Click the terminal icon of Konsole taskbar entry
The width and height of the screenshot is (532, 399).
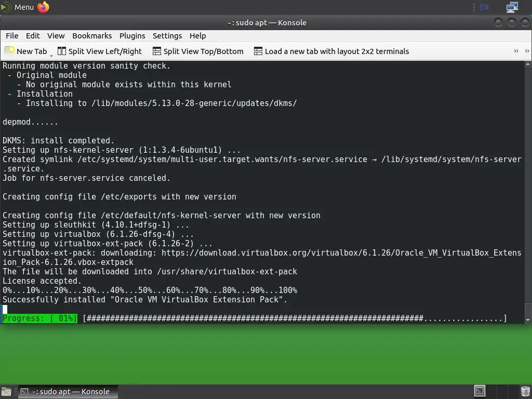point(24,392)
